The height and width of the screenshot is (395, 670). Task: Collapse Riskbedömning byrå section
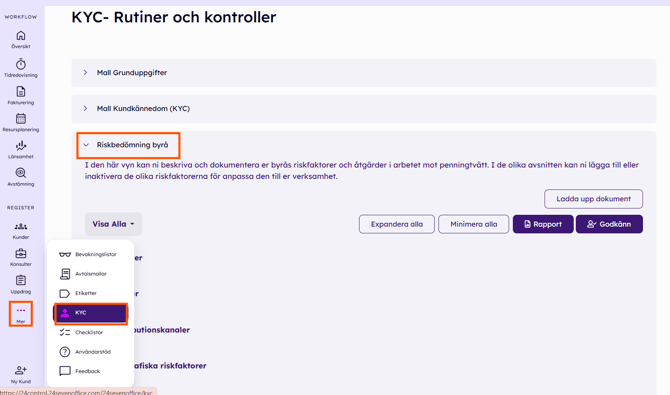[128, 145]
